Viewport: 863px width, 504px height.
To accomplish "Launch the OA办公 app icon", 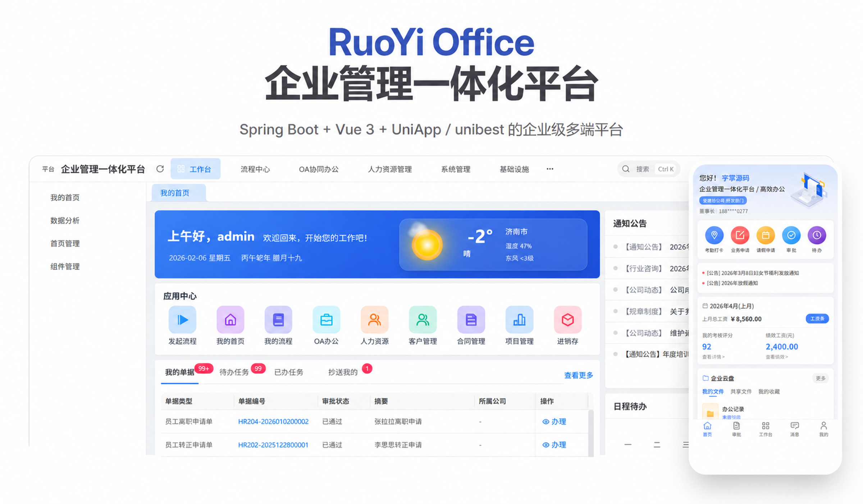I will pyautogui.click(x=326, y=320).
